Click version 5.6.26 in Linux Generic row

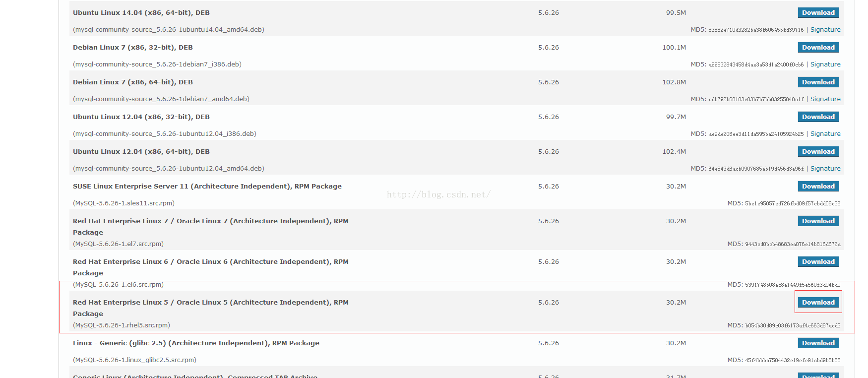click(549, 343)
